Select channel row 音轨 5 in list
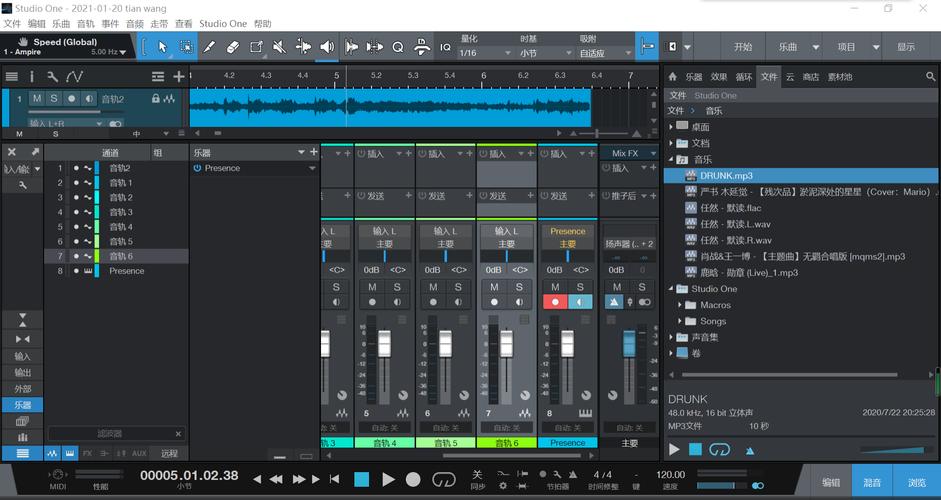 coord(116,241)
